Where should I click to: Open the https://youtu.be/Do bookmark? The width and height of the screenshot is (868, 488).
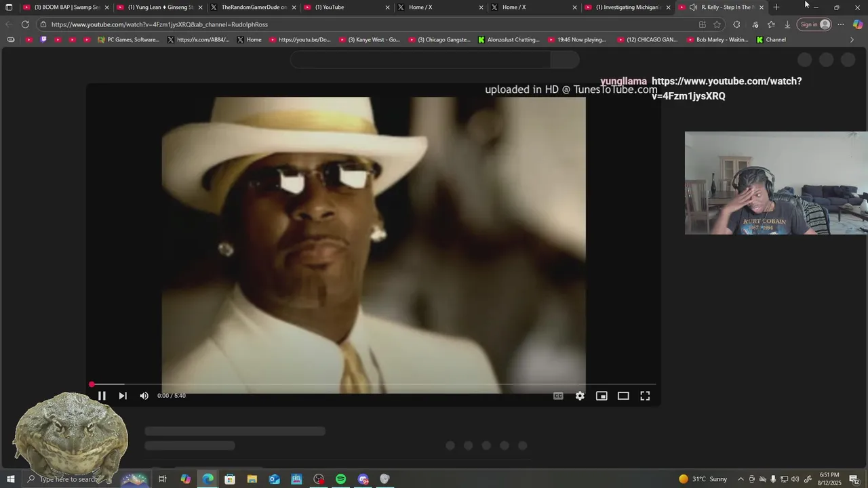299,39
